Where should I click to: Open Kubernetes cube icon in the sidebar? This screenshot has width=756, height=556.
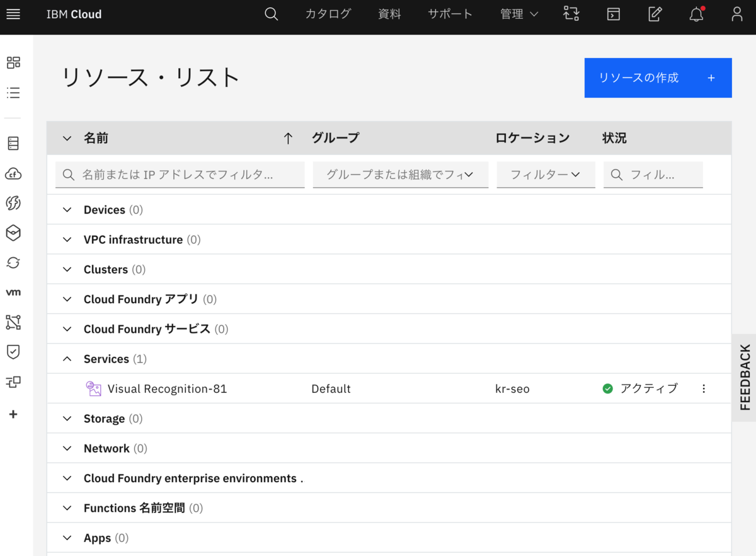[x=13, y=233]
